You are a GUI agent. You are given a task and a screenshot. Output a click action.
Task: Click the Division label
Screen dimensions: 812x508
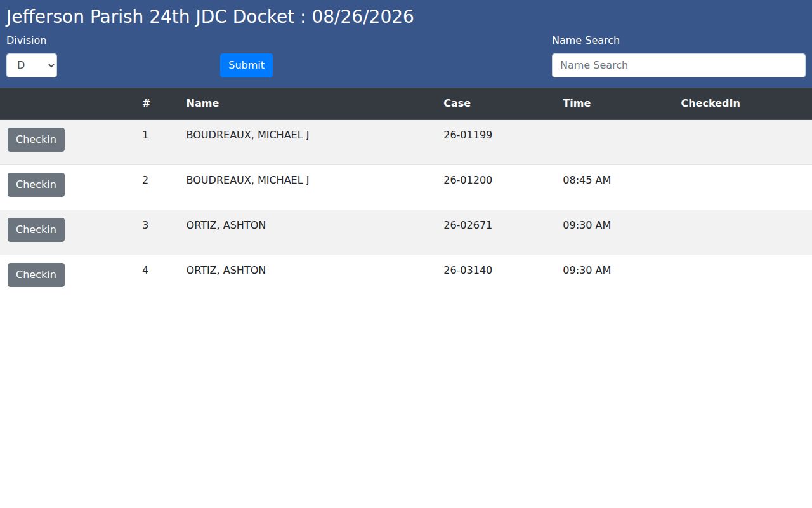[26, 40]
